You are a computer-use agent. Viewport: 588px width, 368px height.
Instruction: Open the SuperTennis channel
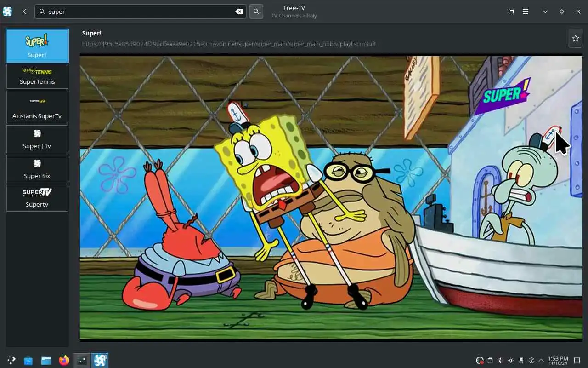coord(37,76)
